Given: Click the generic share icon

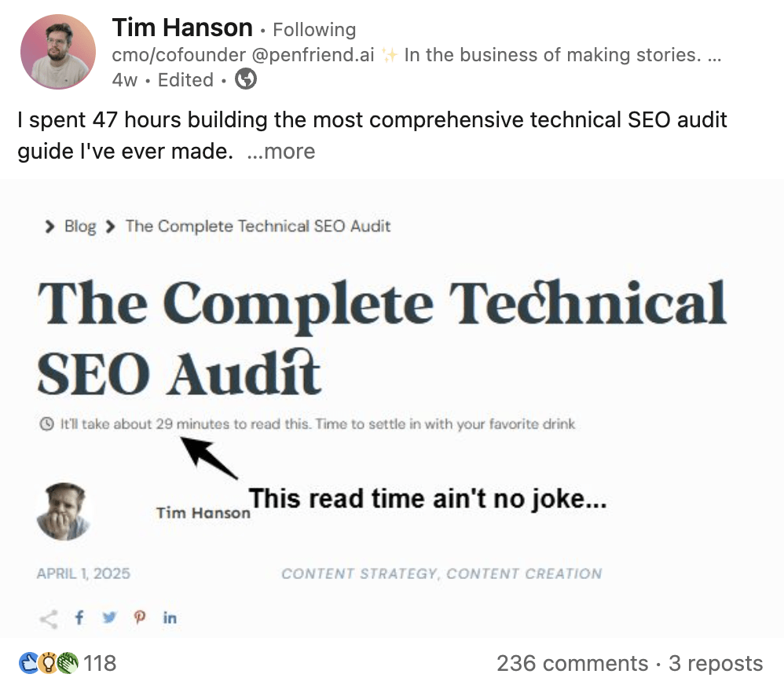Looking at the screenshot, I should click(49, 619).
